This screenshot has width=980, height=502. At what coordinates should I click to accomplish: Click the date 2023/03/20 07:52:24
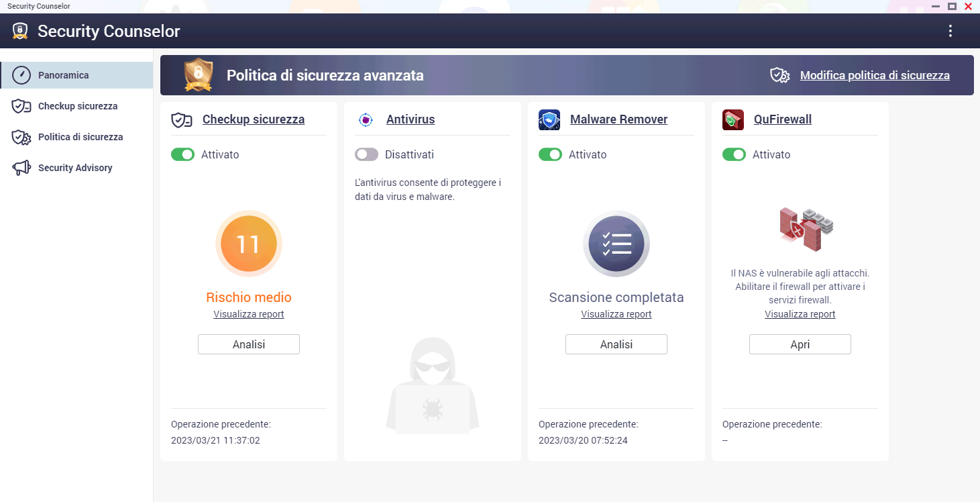[x=583, y=440]
